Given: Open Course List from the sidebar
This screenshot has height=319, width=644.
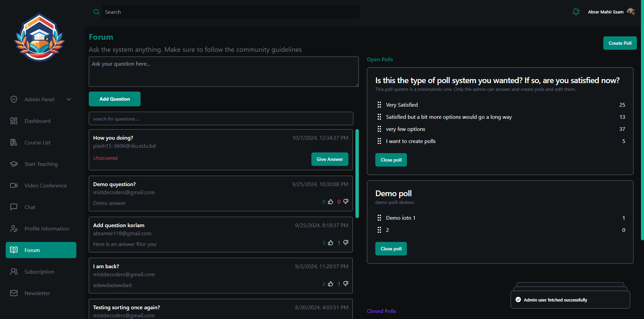Looking at the screenshot, I should click(x=37, y=142).
